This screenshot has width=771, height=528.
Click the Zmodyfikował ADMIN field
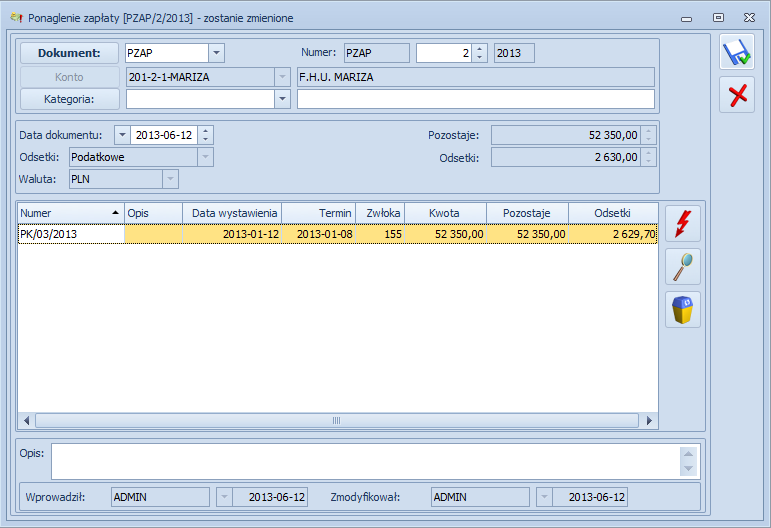(x=480, y=497)
